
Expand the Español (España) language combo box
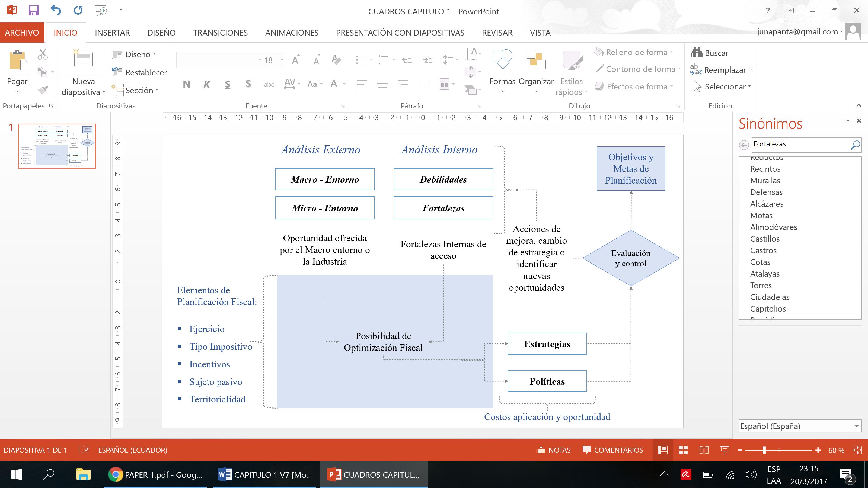click(856, 426)
